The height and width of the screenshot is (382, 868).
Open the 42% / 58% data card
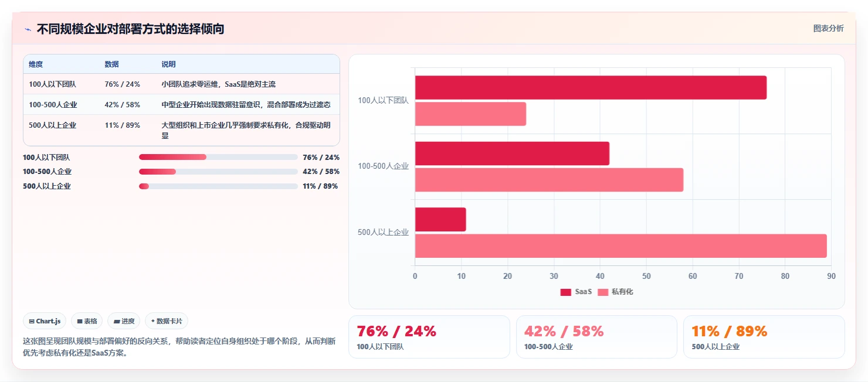tap(596, 337)
